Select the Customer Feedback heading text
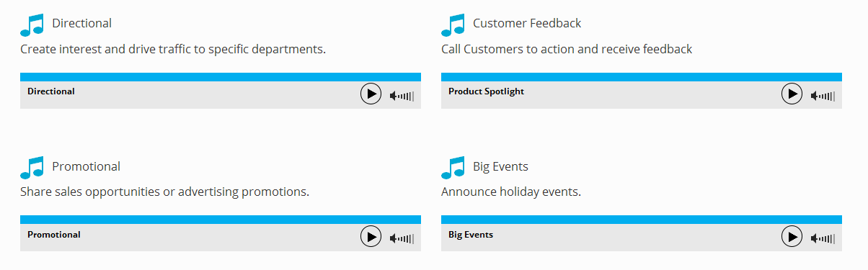The image size is (868, 270). 527,23
